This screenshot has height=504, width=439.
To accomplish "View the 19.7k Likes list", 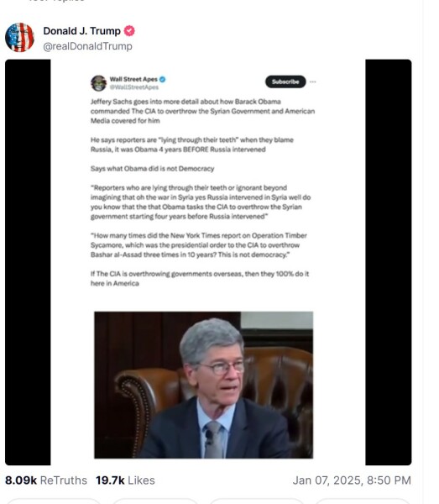I will point(125,480).
